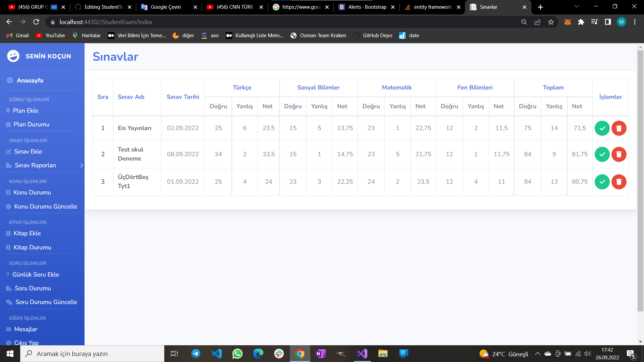Go to Anasayfa in the sidebar
This screenshot has height=362, width=644.
tap(30, 80)
